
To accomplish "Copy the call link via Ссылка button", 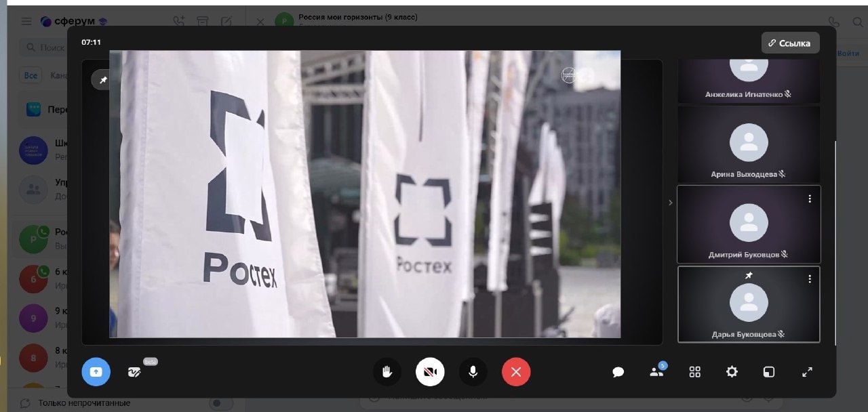I will click(x=790, y=43).
